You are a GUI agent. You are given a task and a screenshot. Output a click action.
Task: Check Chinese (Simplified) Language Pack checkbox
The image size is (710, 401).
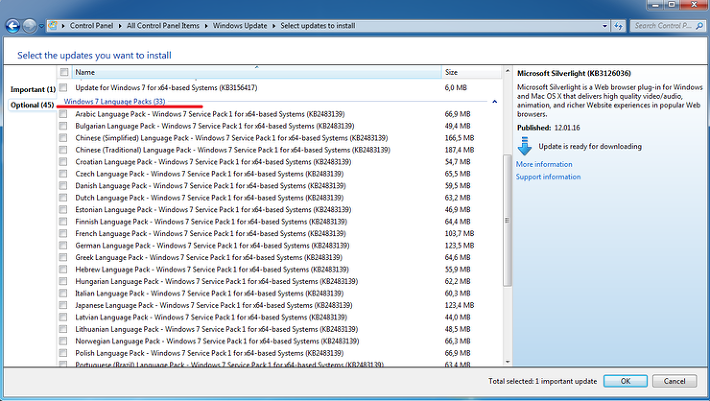(x=63, y=138)
